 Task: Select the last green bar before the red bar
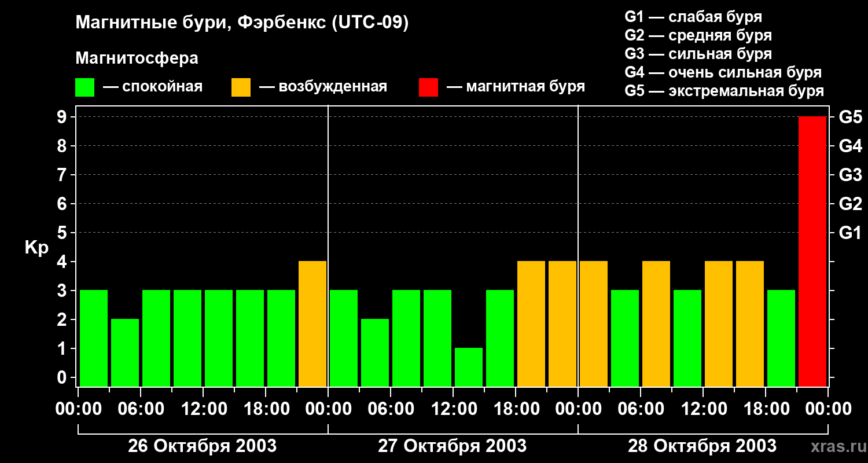[x=781, y=338]
